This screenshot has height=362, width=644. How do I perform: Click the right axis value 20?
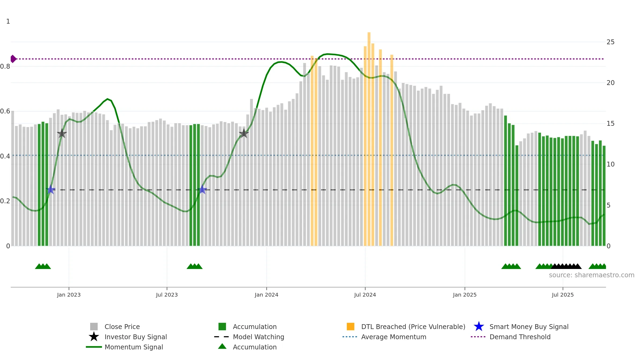610,83
